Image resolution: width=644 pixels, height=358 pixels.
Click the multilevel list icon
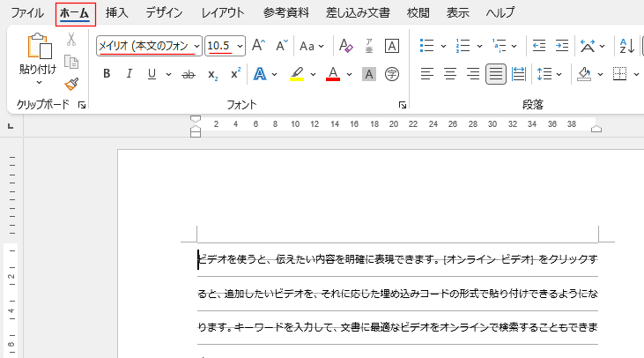pos(499,46)
